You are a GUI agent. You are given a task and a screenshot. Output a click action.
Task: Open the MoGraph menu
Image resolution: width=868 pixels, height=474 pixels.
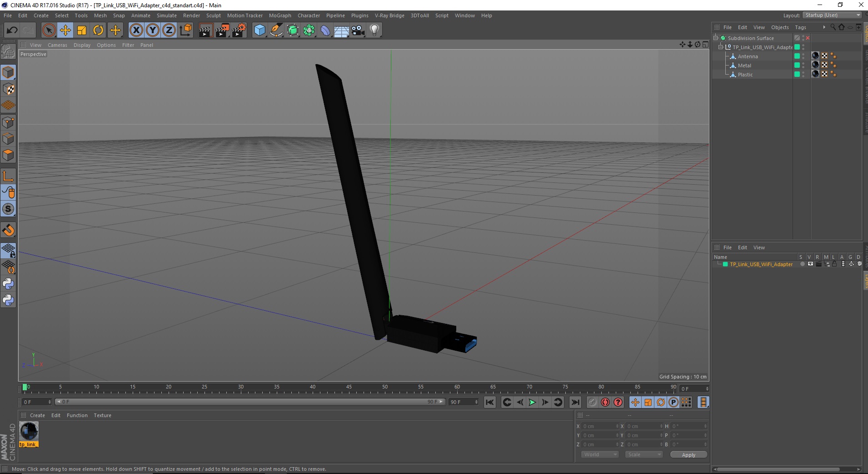pos(280,15)
